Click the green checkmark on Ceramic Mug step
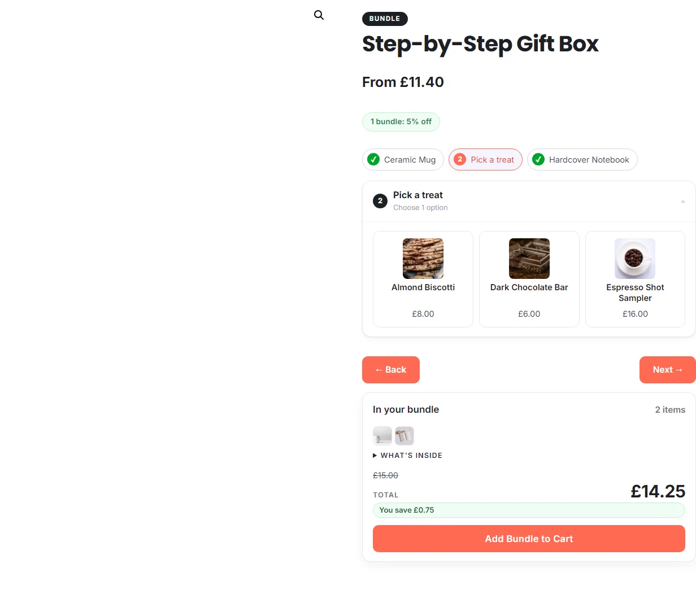 [x=373, y=159]
